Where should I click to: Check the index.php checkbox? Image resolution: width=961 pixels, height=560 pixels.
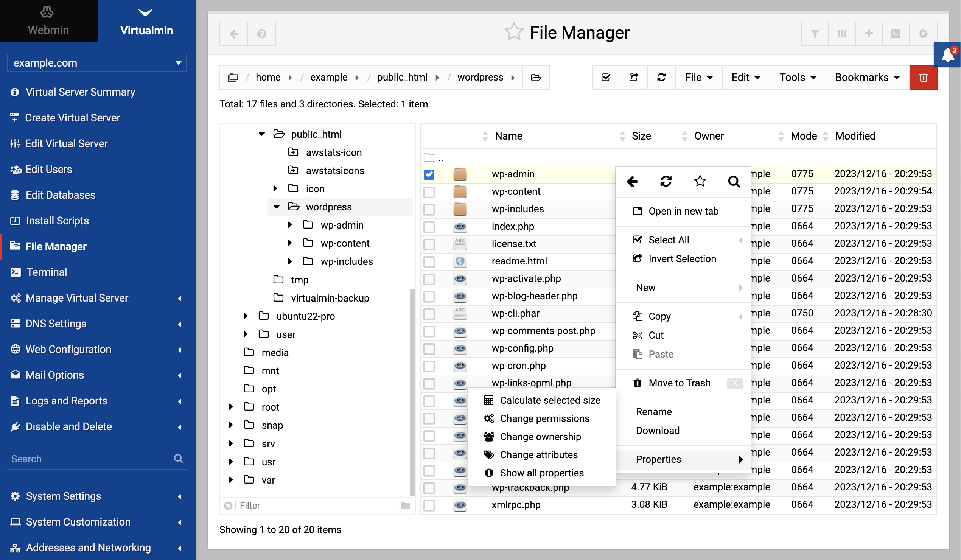[429, 227]
